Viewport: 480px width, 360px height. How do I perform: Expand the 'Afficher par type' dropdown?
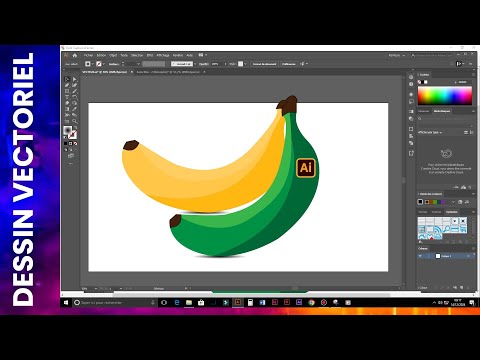[430, 133]
